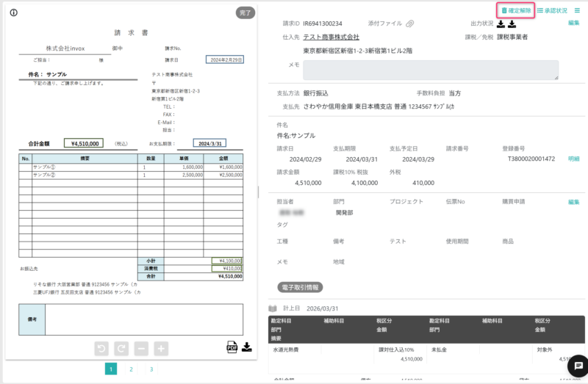Viewport: 588px width, 384px height.
Task: Click the second 出力状況 download icon
Action: click(512, 23)
